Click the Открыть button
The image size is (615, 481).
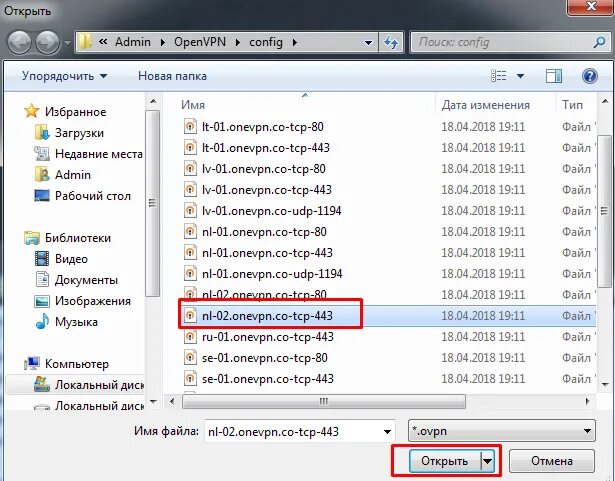click(444, 461)
